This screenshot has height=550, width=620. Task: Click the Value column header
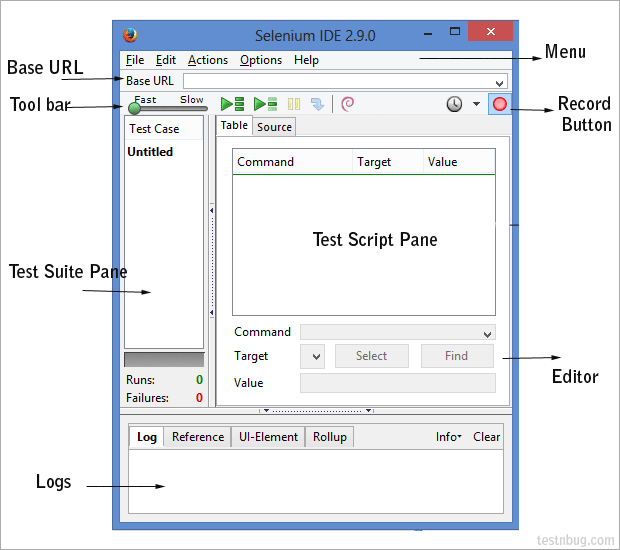[459, 162]
